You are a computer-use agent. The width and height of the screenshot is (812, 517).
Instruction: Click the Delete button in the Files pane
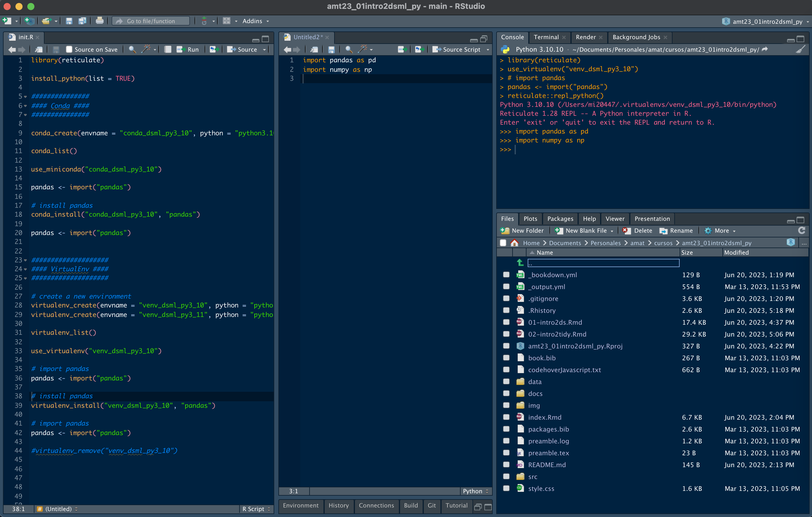pyautogui.click(x=637, y=231)
